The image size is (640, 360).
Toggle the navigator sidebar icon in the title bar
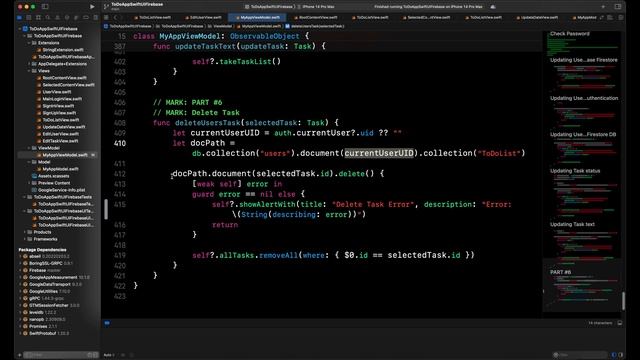[45, 7]
